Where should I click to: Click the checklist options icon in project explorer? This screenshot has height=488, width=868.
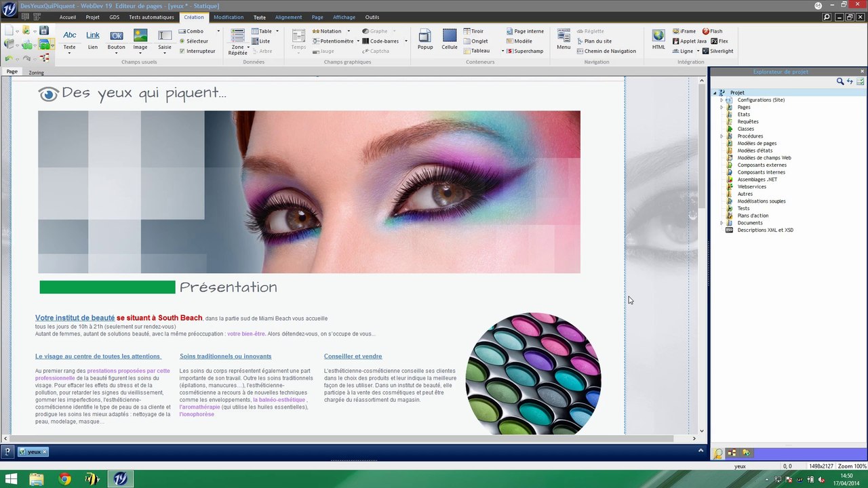pos(860,81)
